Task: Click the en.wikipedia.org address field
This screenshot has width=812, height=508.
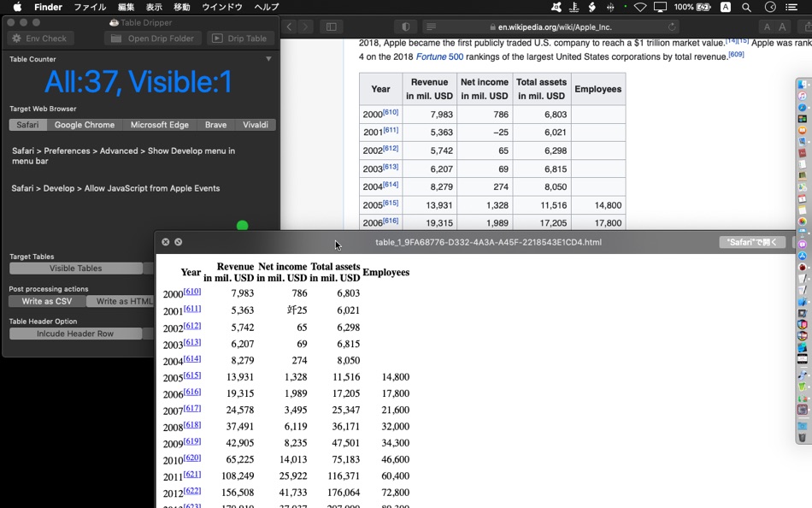Action: point(551,27)
